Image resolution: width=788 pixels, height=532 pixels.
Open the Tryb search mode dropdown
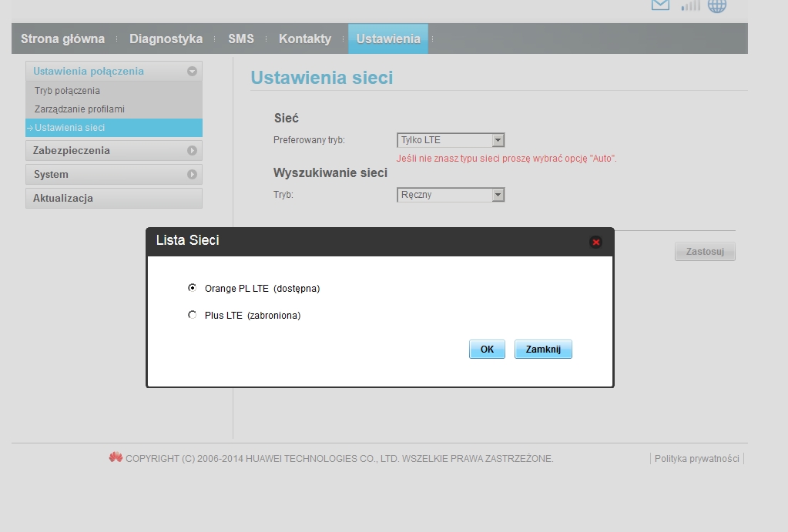[451, 195]
